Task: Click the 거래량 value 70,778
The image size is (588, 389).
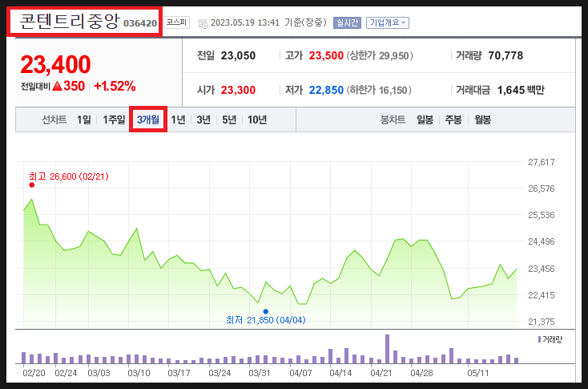Action: (x=505, y=55)
